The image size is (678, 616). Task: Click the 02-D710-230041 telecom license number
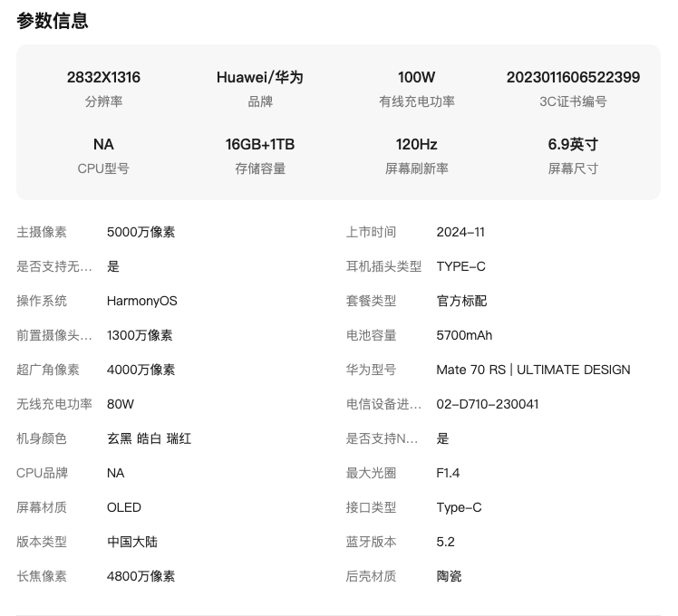[x=488, y=404]
